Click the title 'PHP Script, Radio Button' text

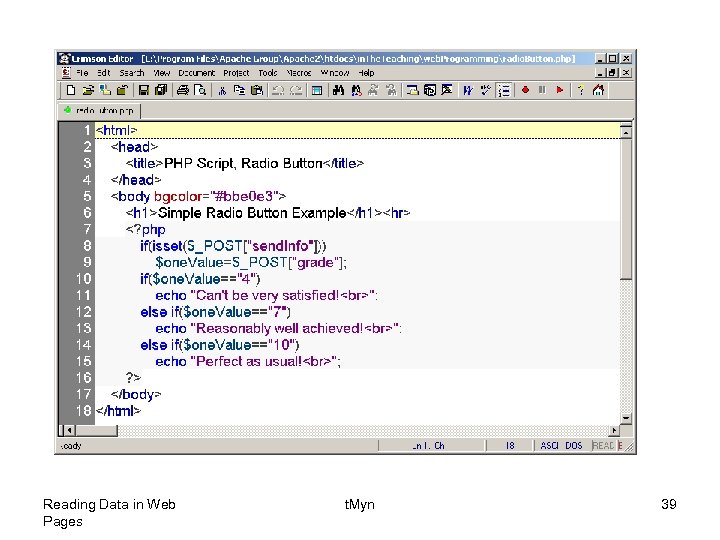point(243,163)
